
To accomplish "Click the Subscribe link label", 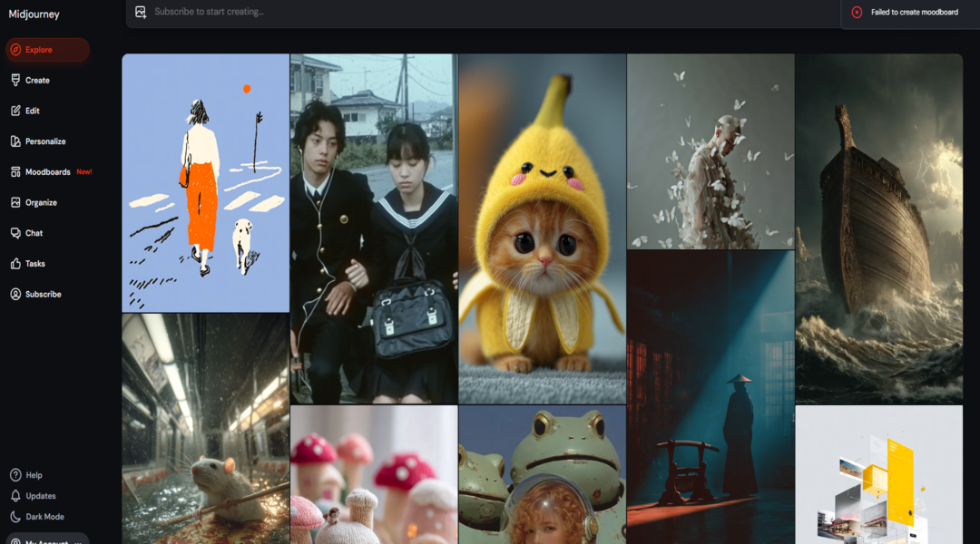I will tap(44, 294).
